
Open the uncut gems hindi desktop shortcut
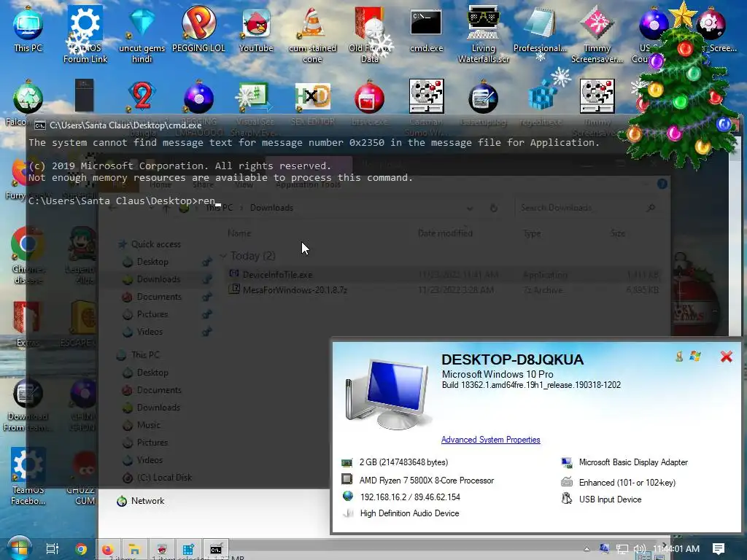coord(142,34)
